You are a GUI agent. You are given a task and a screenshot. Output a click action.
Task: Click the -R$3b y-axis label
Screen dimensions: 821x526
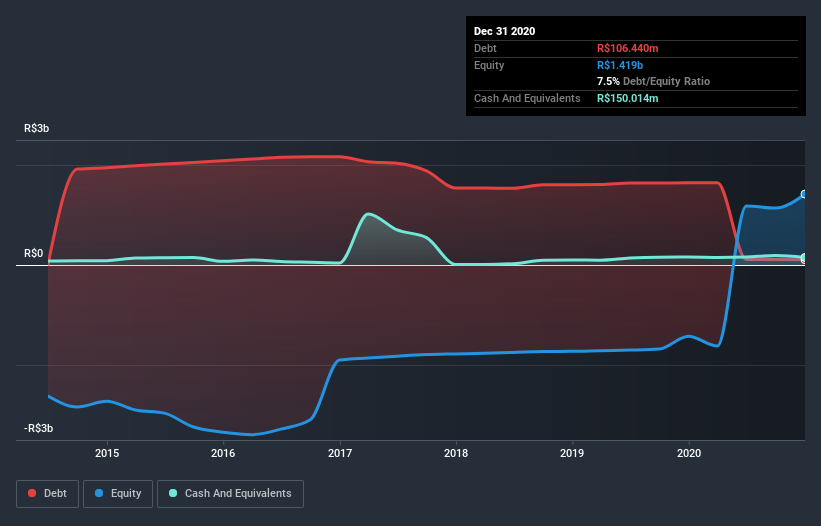pyautogui.click(x=38, y=428)
